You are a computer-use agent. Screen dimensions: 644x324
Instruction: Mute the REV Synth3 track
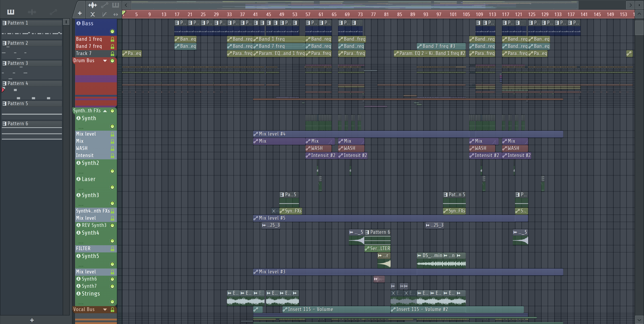[112, 225]
